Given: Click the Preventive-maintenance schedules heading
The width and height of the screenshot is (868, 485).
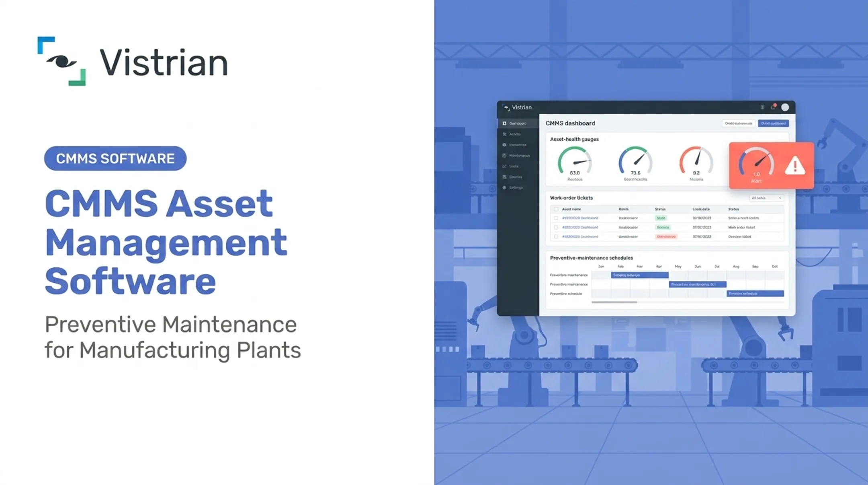Looking at the screenshot, I should pos(591,258).
